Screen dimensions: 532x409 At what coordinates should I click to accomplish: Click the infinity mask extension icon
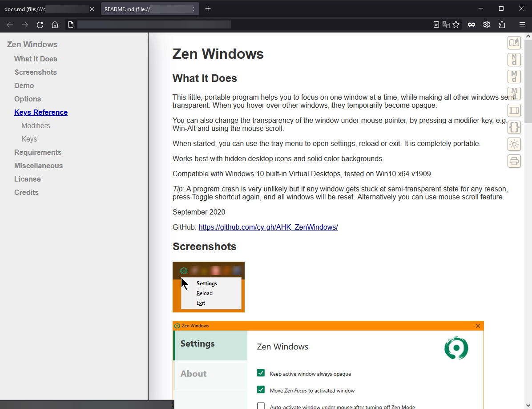click(471, 24)
